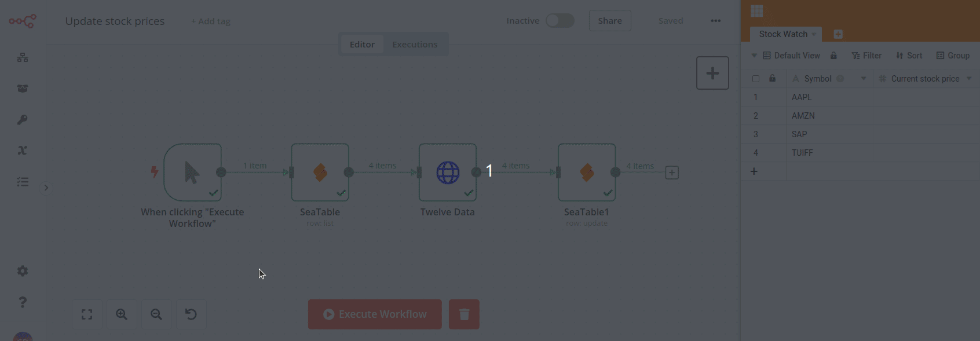The height and width of the screenshot is (341, 980).
Task: Toggle the workflow Inactive switch
Action: (x=560, y=21)
